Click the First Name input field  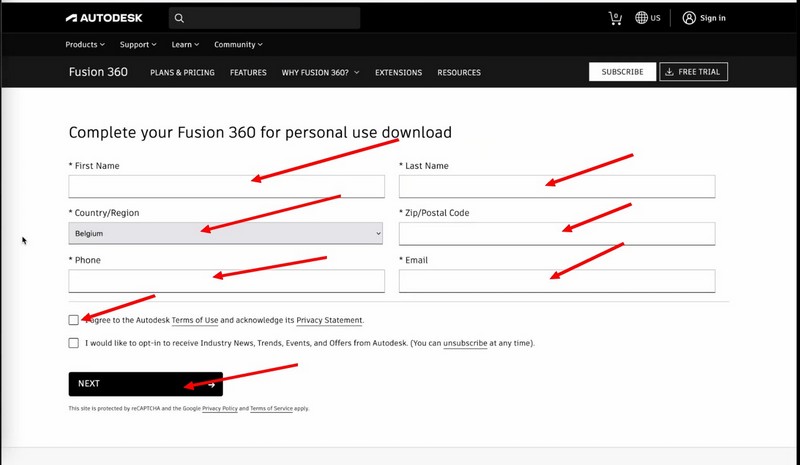tap(226, 186)
